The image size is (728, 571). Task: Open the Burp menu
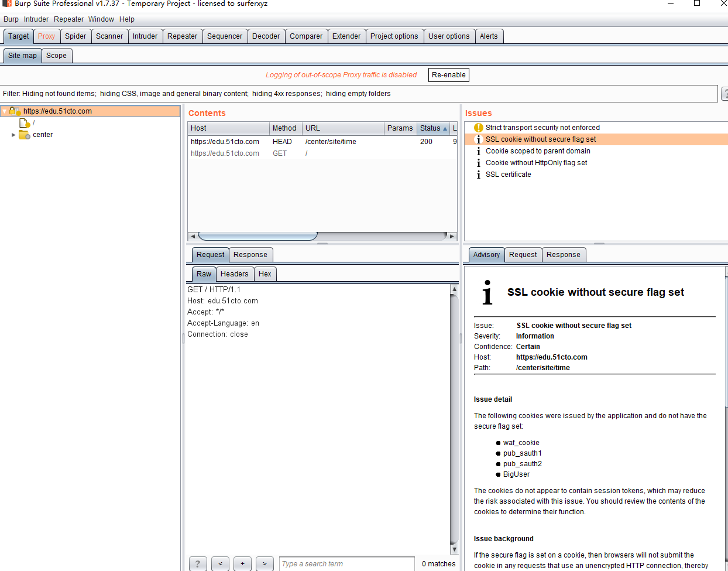click(11, 19)
